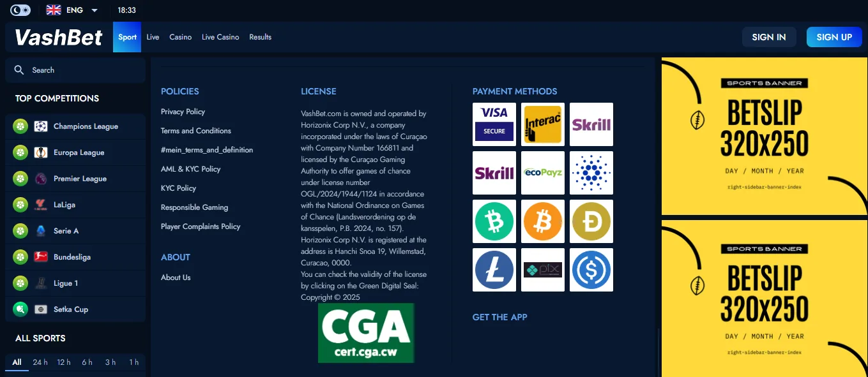Open the Casino tab
Screen dimensions: 868x377
pyautogui.click(x=180, y=37)
